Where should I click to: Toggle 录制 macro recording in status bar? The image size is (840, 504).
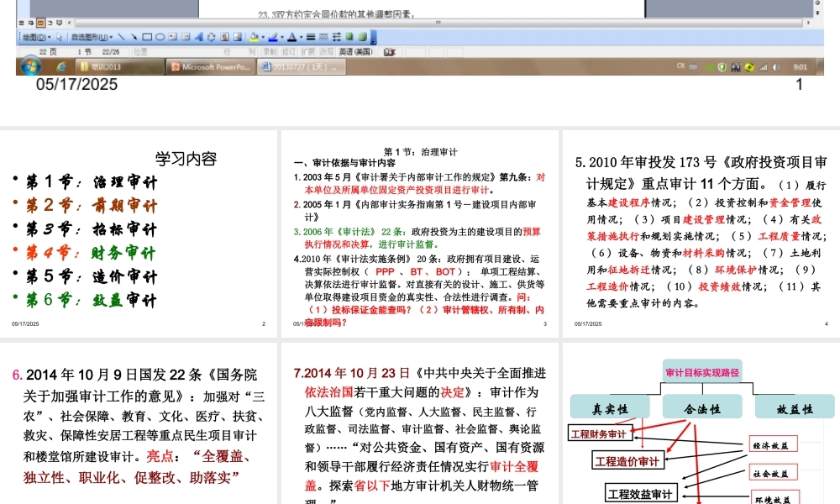coord(270,52)
